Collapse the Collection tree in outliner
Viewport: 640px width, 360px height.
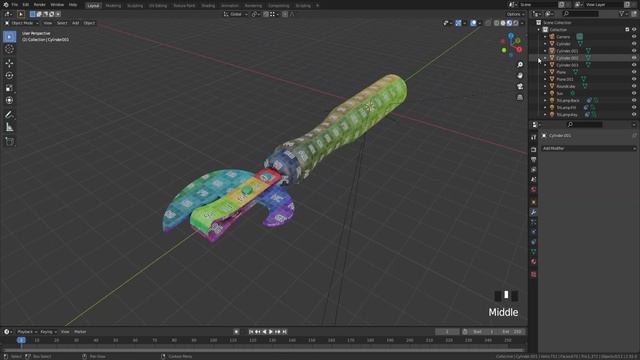coord(539,30)
